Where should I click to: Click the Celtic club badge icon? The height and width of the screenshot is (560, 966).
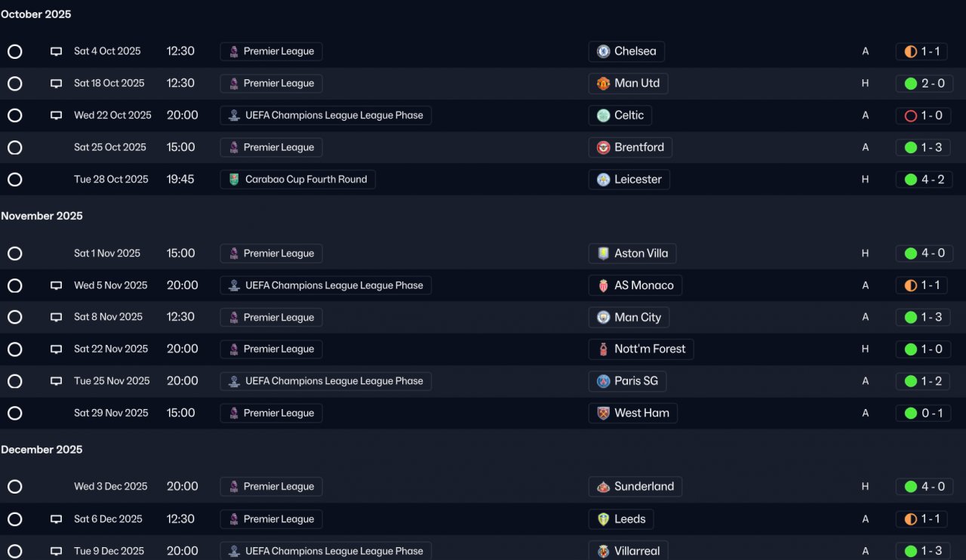604,115
